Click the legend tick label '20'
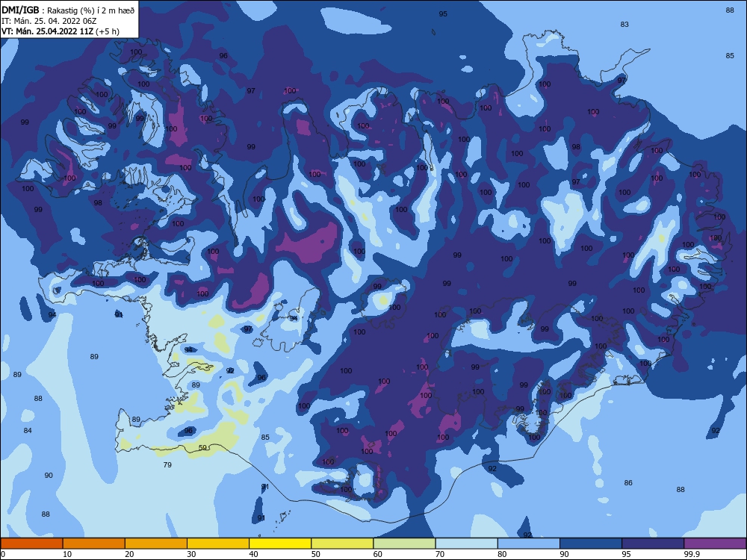 (129, 554)
